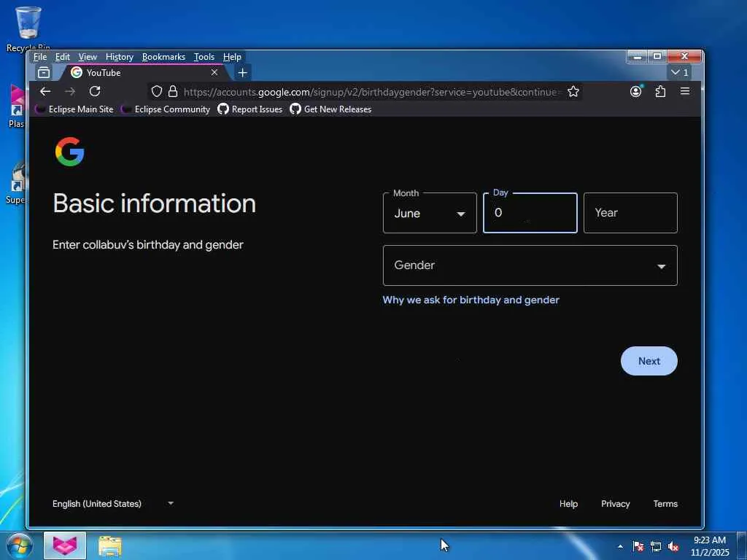This screenshot has width=747, height=560.
Task: Open the list all tabs dropdown
Action: (680, 72)
